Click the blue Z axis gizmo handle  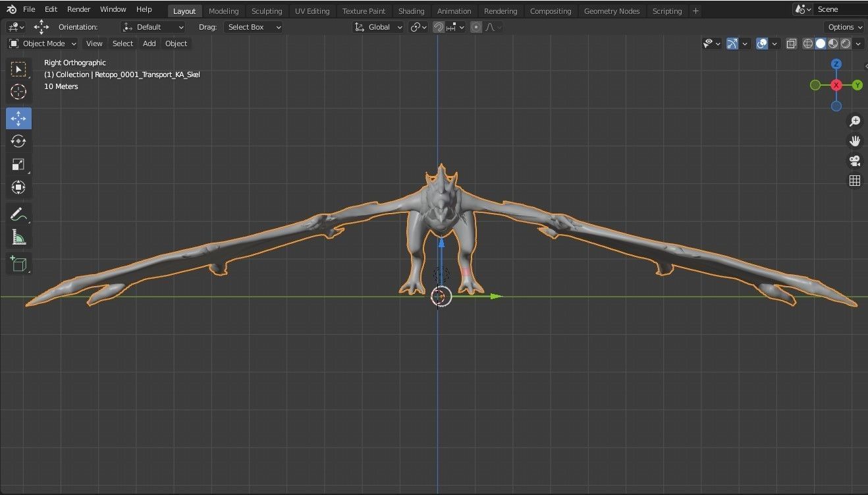click(x=836, y=64)
